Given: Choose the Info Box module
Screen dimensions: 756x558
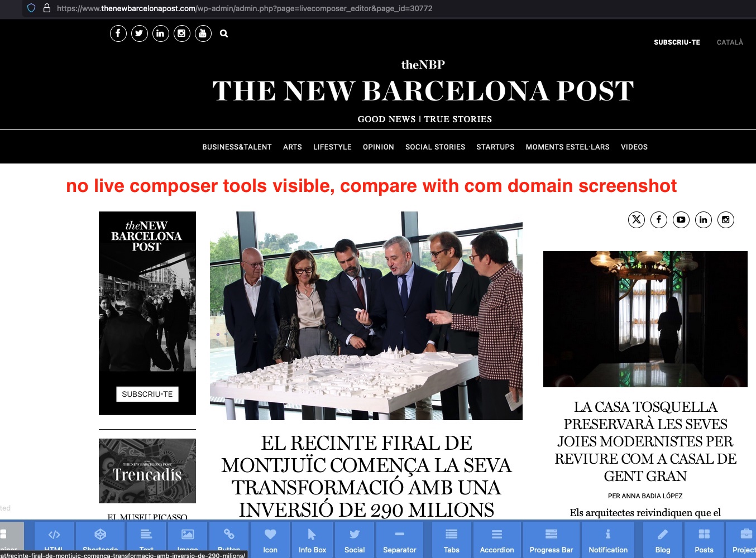Looking at the screenshot, I should coord(312,540).
